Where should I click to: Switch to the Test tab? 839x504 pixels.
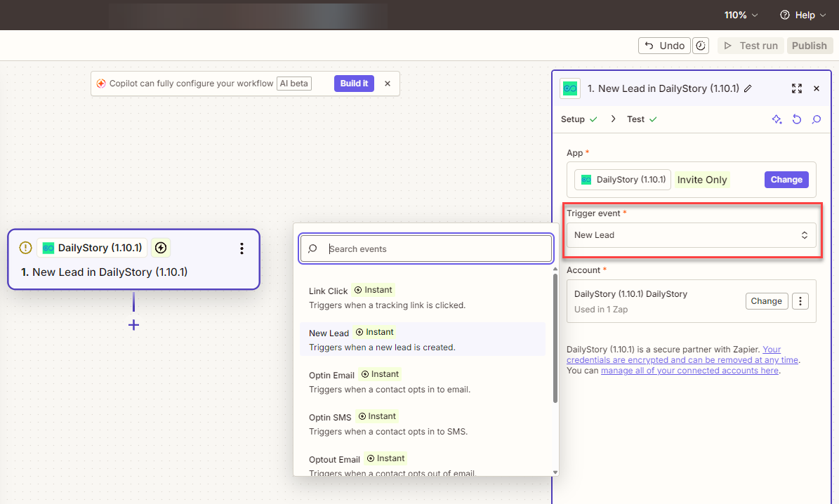coord(635,119)
